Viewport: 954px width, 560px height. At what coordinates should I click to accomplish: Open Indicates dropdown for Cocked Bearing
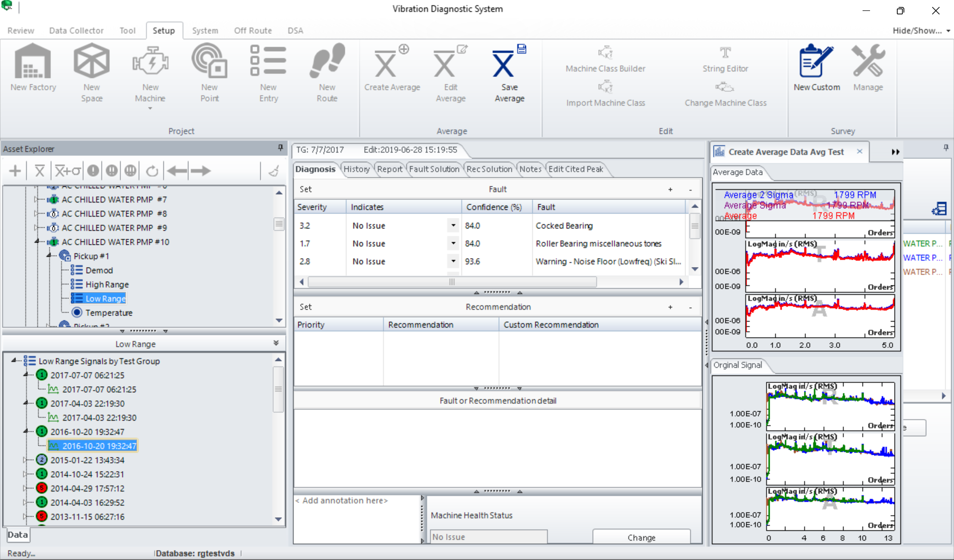(x=453, y=225)
